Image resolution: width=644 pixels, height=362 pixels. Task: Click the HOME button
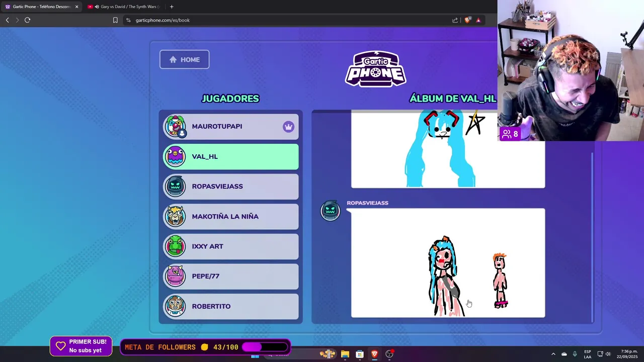point(184,59)
